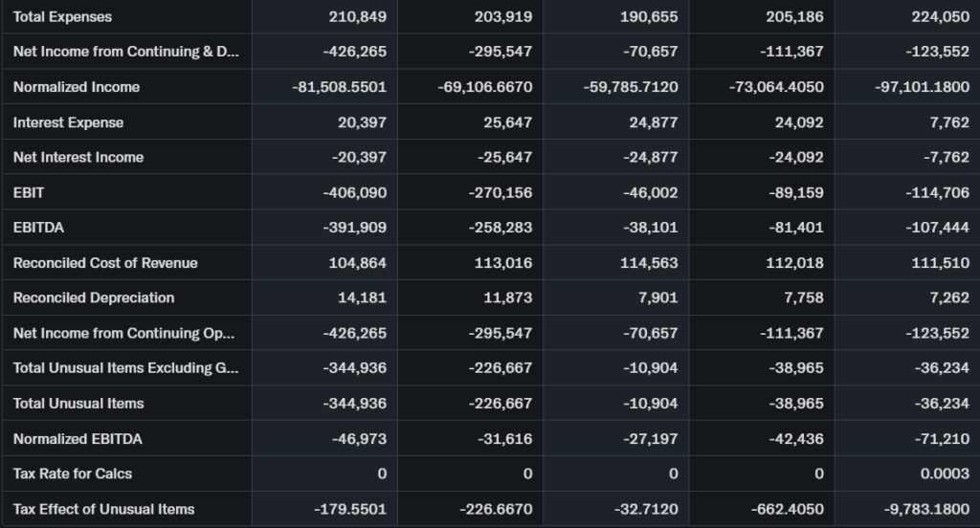
Task: Select the Normalized Income row label
Action: (77, 87)
